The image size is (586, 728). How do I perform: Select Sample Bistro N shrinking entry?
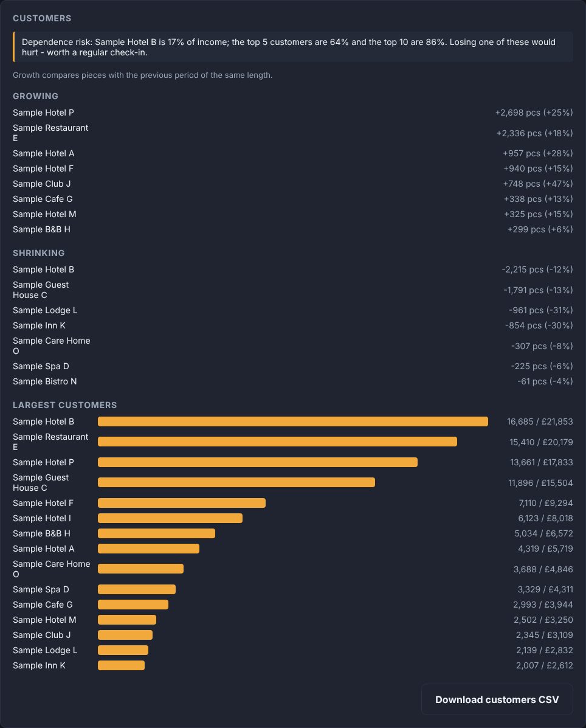tap(44, 381)
